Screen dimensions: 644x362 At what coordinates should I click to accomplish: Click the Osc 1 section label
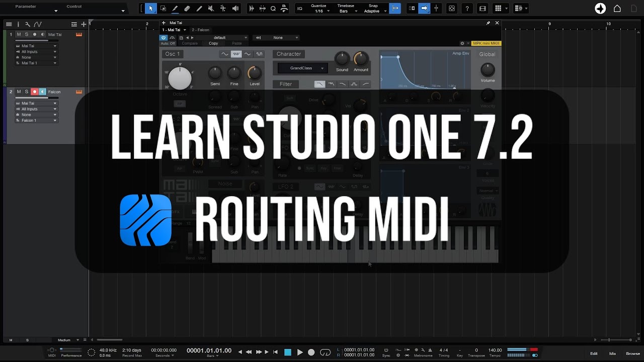pyautogui.click(x=173, y=54)
